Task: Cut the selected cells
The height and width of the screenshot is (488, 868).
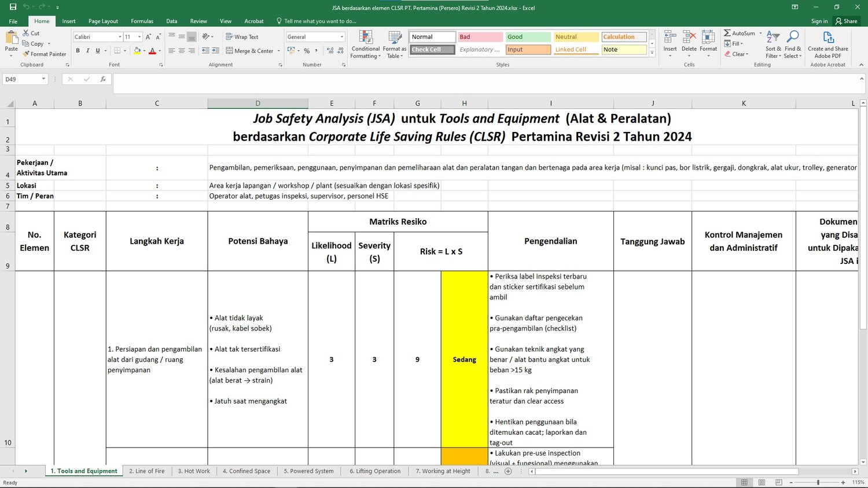Action: [x=31, y=33]
